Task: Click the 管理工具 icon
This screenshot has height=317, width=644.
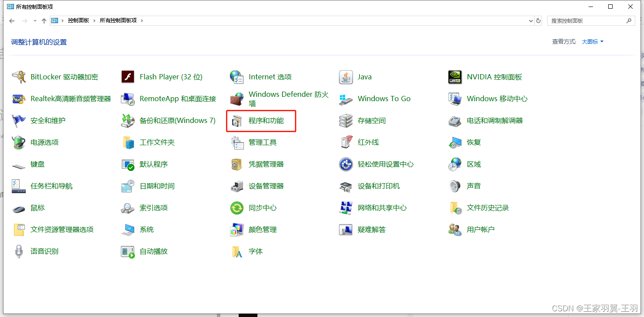Action: tap(237, 143)
